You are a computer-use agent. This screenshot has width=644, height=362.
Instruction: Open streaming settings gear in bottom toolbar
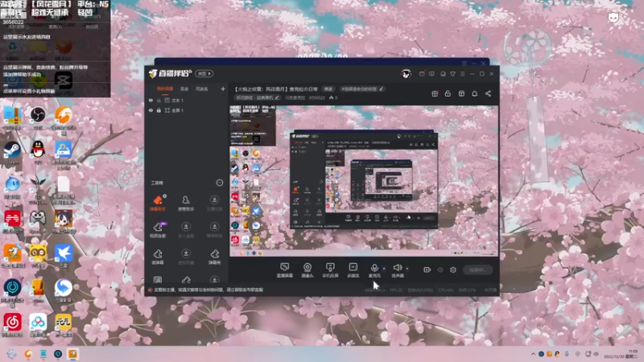(452, 269)
